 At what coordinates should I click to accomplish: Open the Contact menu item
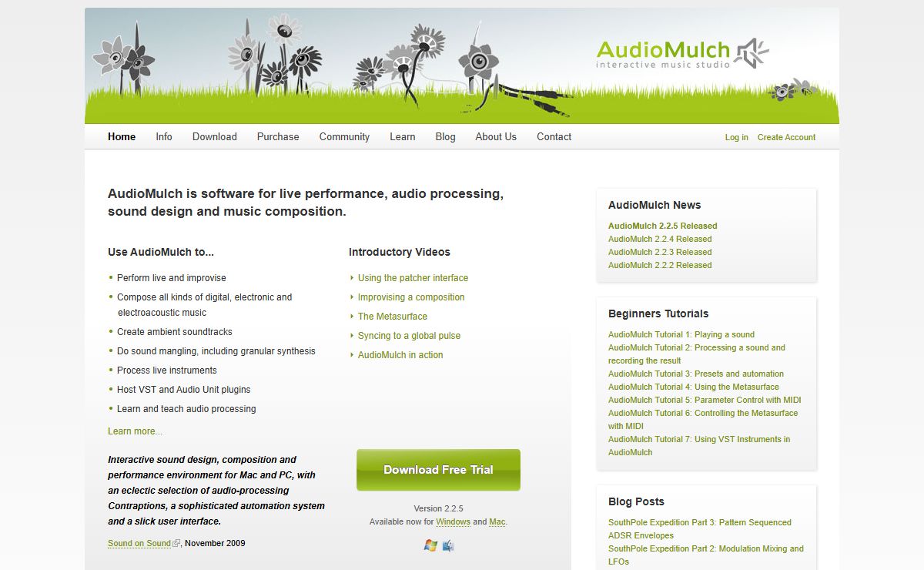pos(554,137)
